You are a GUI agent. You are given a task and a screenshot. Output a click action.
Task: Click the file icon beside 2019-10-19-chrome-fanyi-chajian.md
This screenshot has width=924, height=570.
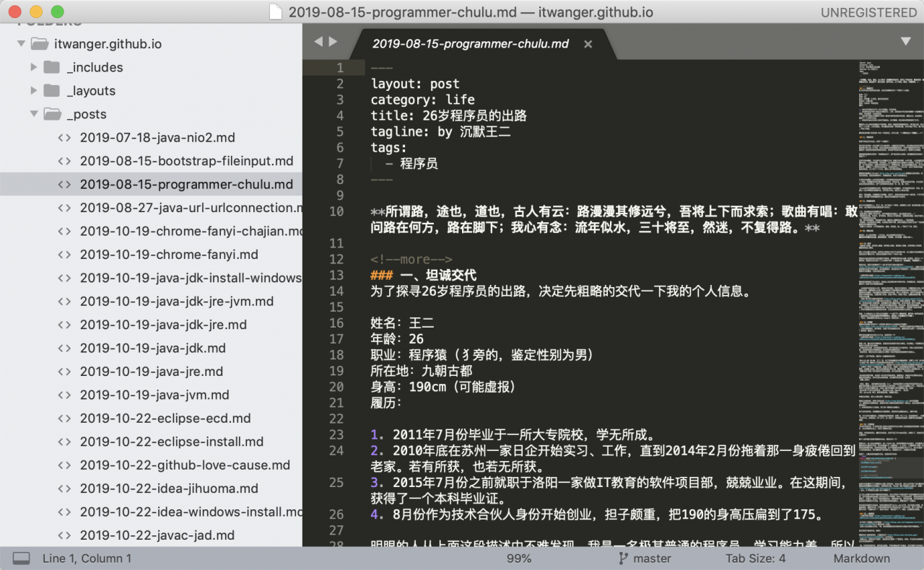65,232
